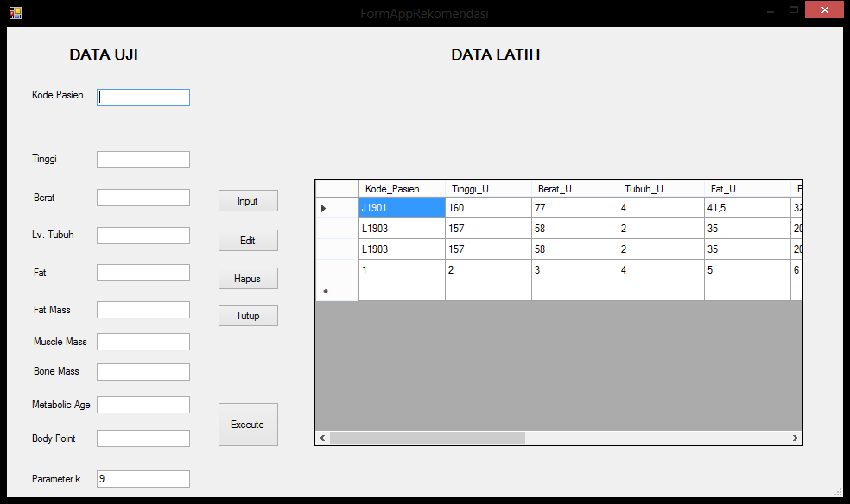Click the Tutup button
Screen dimensions: 850x504
[x=248, y=316]
